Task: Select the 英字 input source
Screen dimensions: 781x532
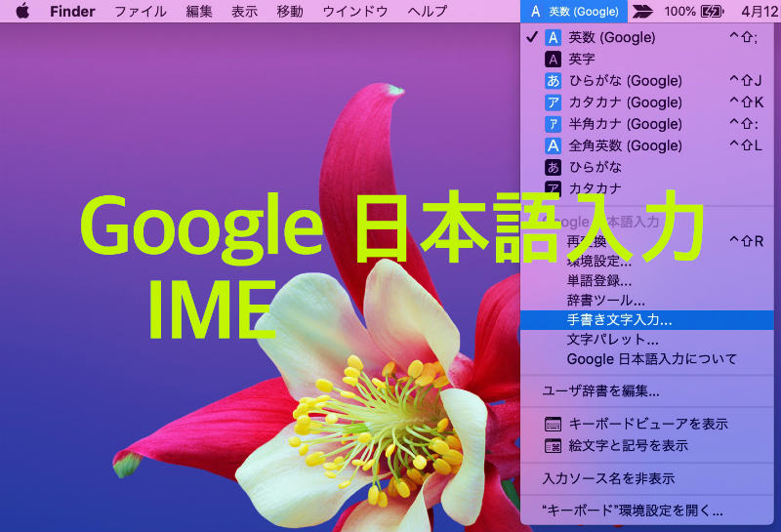Action: click(x=647, y=59)
